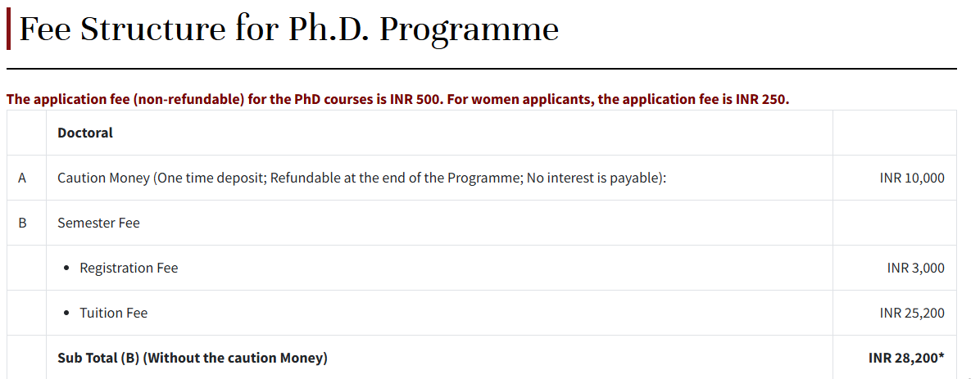Select the "INR 3,000" amount

[x=915, y=268]
